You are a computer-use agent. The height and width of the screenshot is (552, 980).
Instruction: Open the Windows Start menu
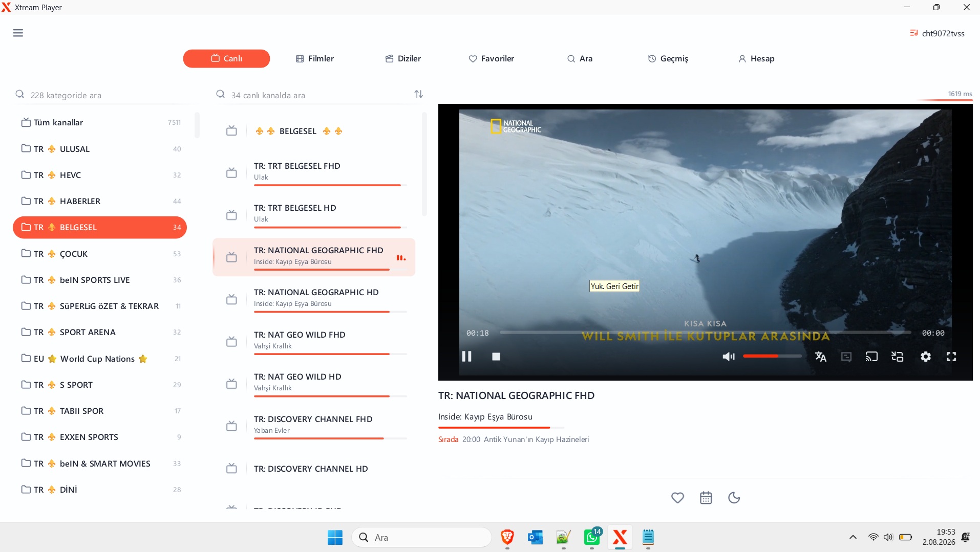pos(335,537)
